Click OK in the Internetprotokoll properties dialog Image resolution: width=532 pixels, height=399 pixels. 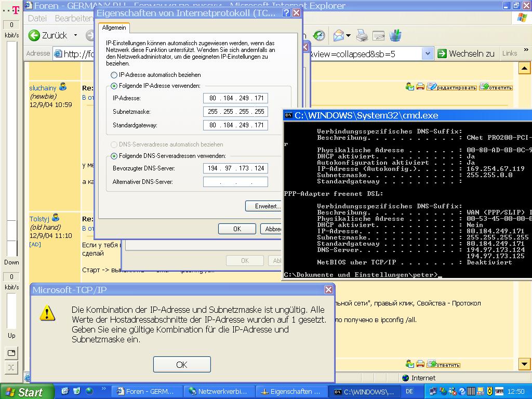coord(237,229)
